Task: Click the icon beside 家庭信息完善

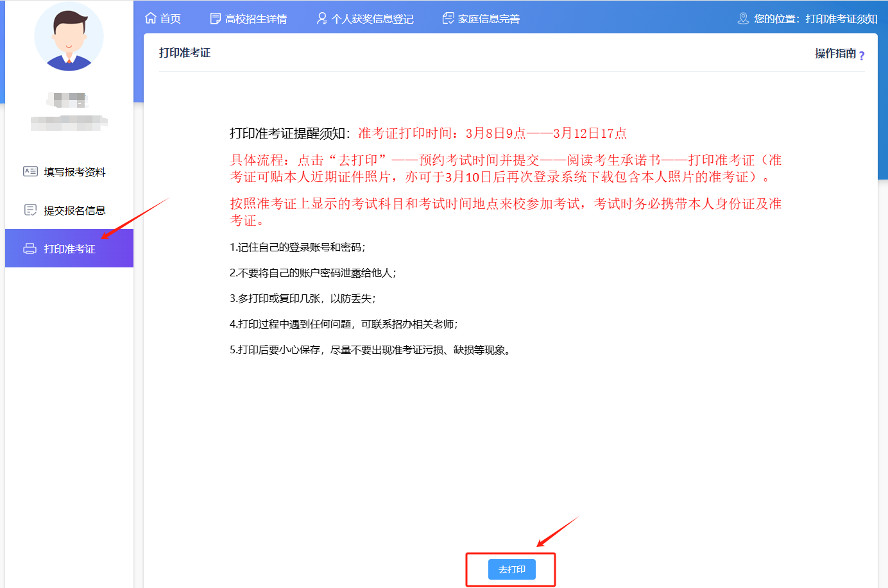Action: (x=448, y=19)
